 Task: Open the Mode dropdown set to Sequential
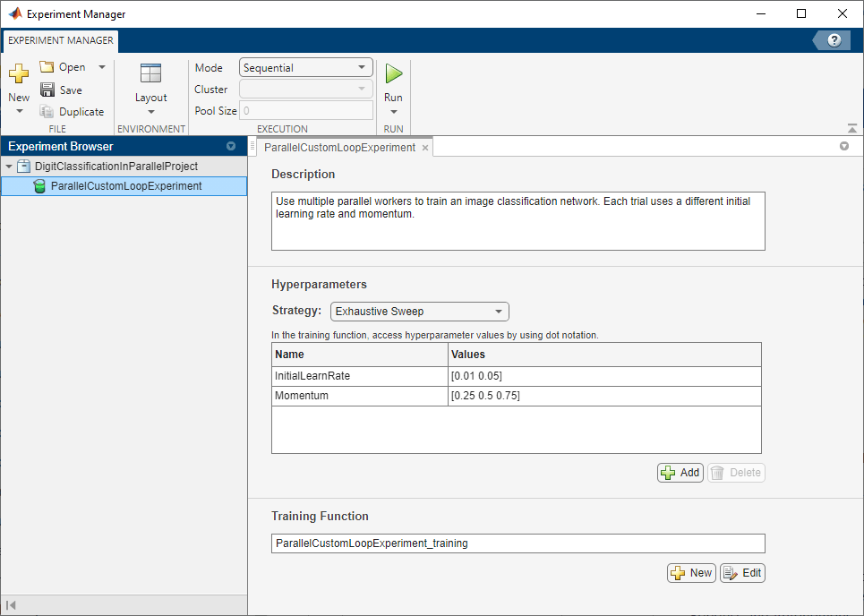pos(306,67)
